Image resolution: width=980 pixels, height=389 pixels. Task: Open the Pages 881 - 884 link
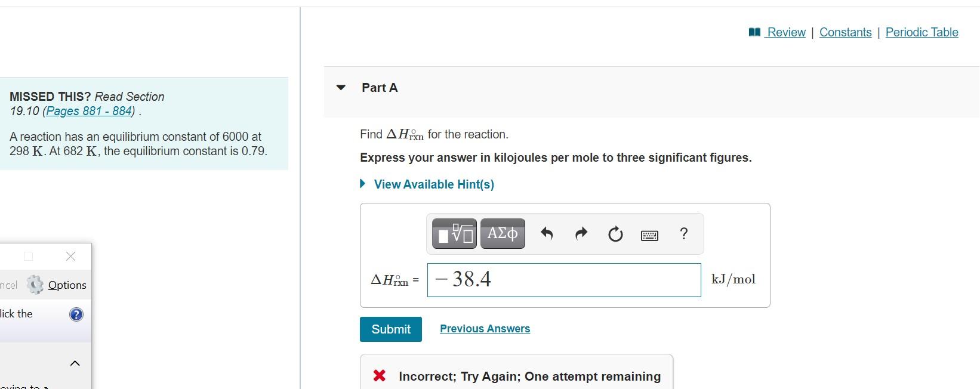click(x=87, y=111)
